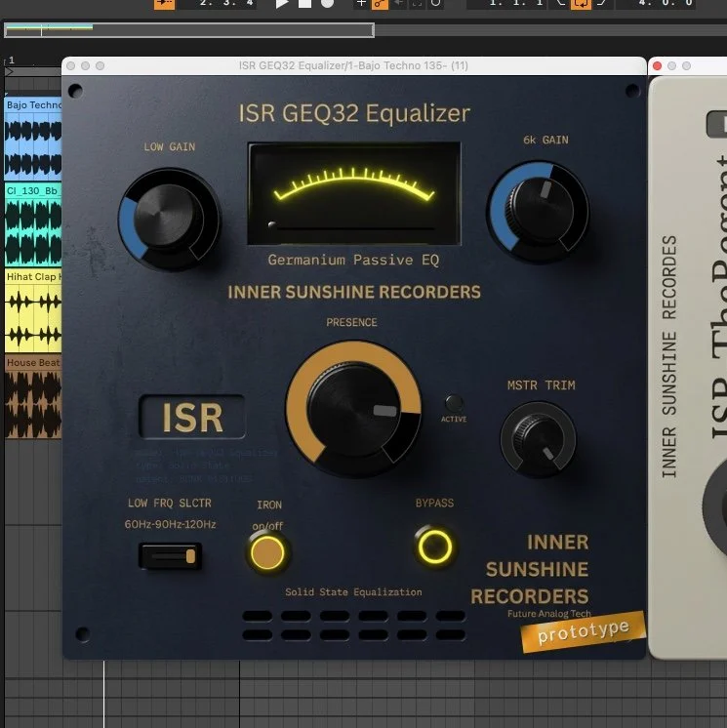Click the large PRESENCE knob
727x728 pixels.
coord(354,409)
